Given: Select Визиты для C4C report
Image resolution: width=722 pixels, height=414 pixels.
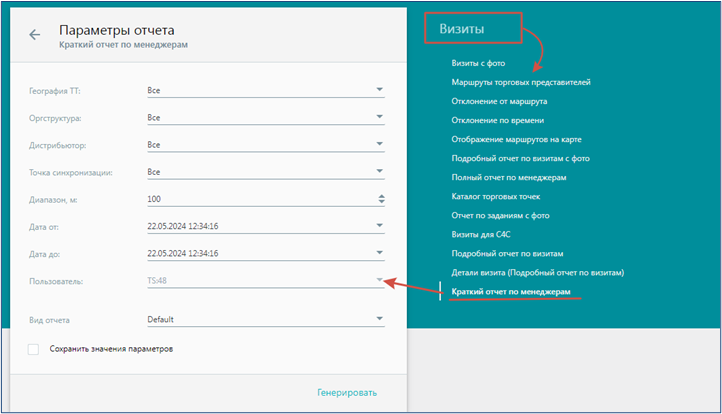Looking at the screenshot, I should coord(481,234).
